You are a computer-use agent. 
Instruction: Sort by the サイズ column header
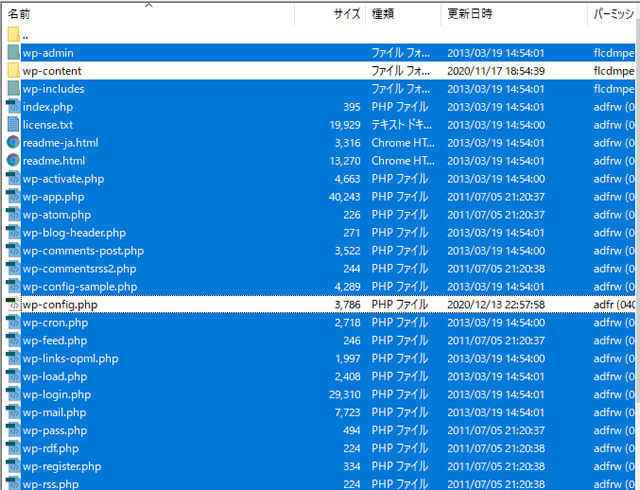coord(347,14)
